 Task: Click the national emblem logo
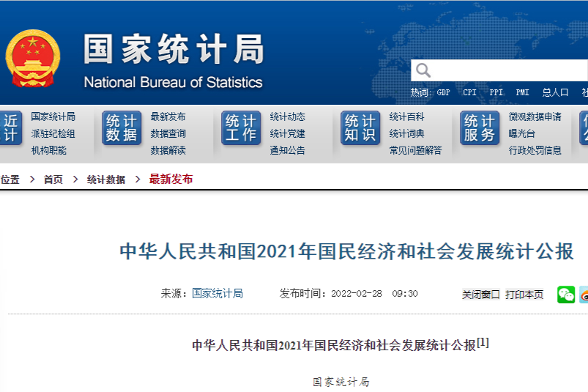(x=33, y=59)
